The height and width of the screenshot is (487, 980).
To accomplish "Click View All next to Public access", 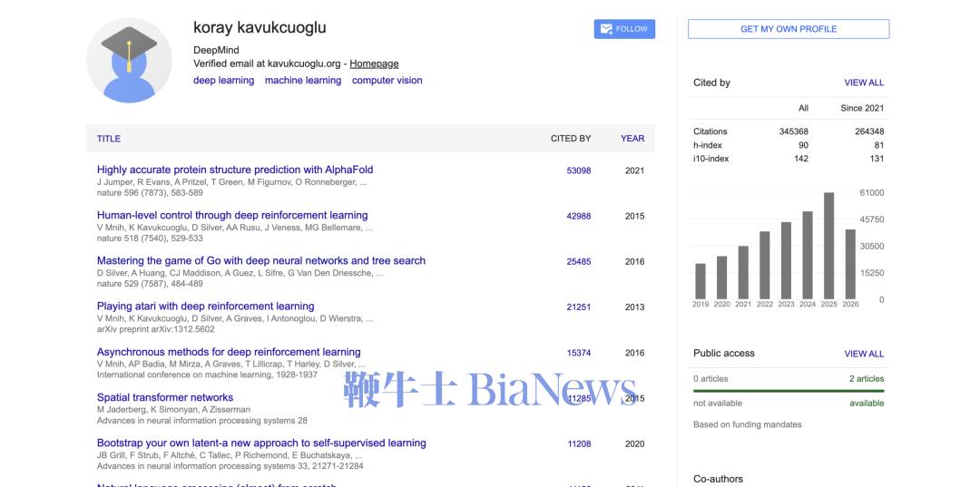I will (864, 354).
